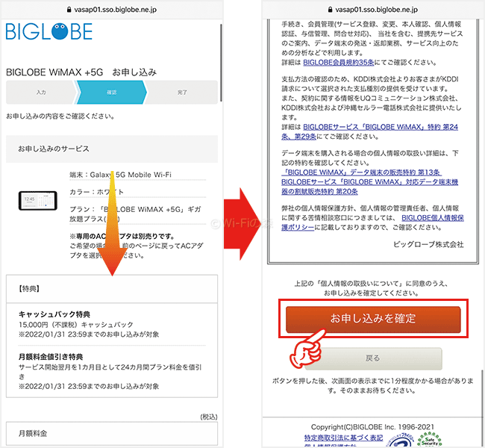The height and width of the screenshot is (448, 485).
Task: Click 15,000円（不課税）キャッシュバック text
Action: click(x=76, y=325)
